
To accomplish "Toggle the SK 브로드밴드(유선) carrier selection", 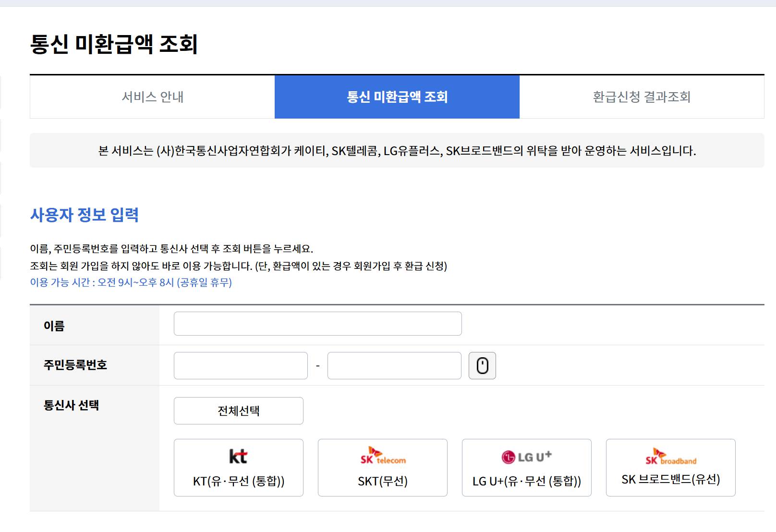I will point(671,467).
